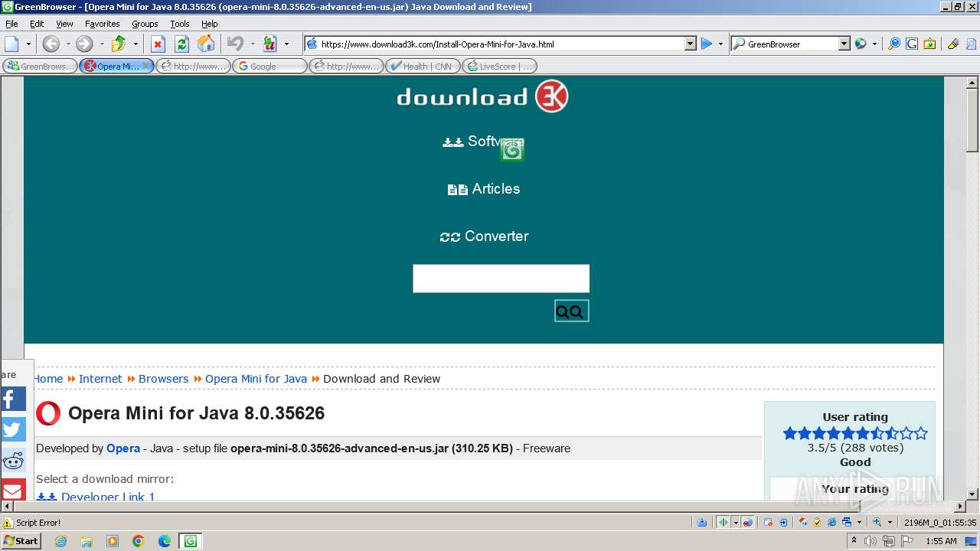Click the zoom magnifier in status bar
980x551 pixels.
tap(877, 523)
